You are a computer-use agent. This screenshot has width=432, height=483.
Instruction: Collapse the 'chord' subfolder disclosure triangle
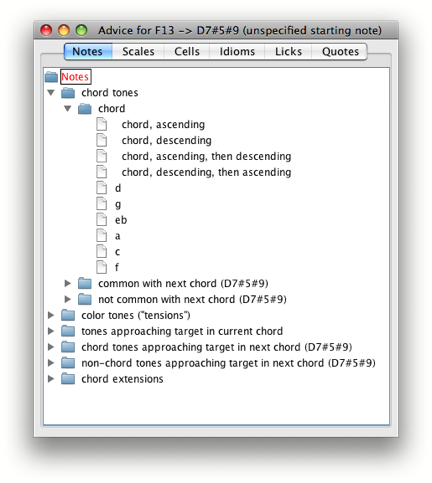pos(68,109)
